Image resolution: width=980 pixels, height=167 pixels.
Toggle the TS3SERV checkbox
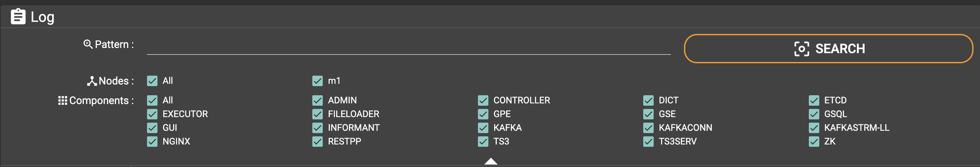[x=648, y=142]
